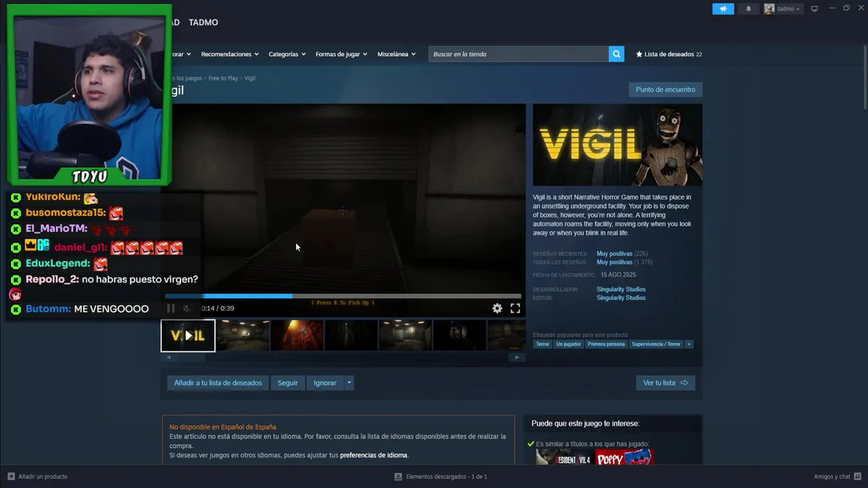Open the TADMO profile tab
The image size is (868, 488).
coord(203,22)
